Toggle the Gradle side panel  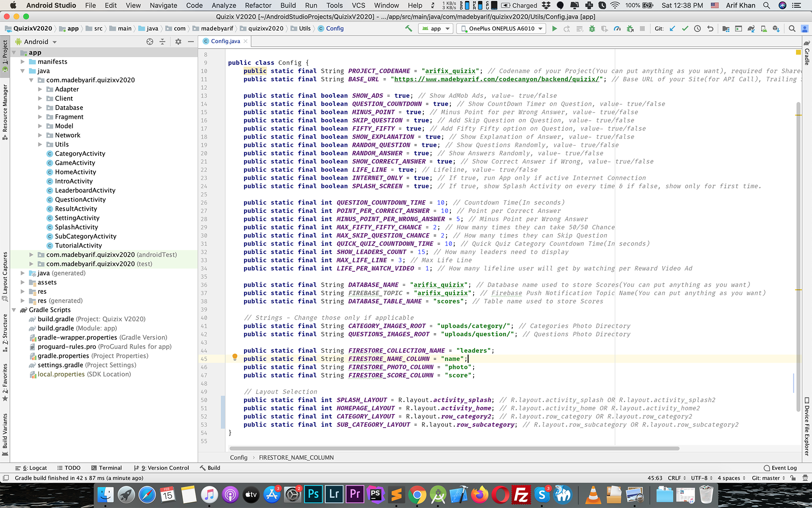tap(807, 54)
